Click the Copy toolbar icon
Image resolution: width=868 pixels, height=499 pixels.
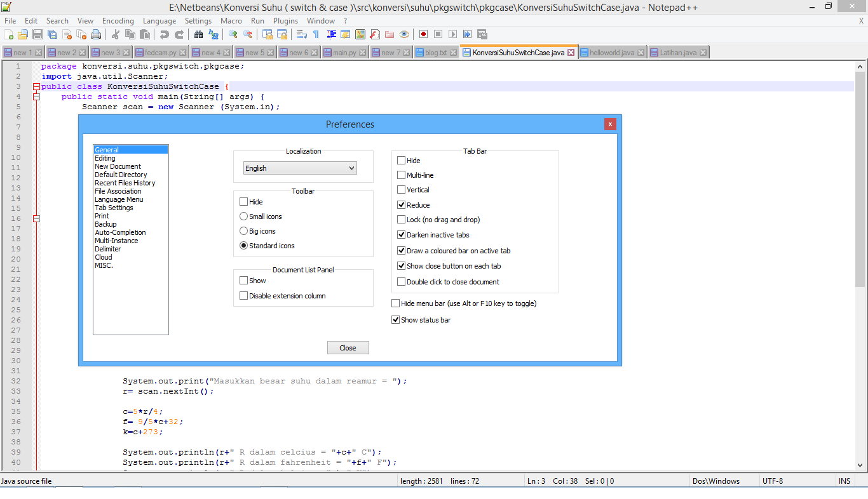click(x=130, y=34)
